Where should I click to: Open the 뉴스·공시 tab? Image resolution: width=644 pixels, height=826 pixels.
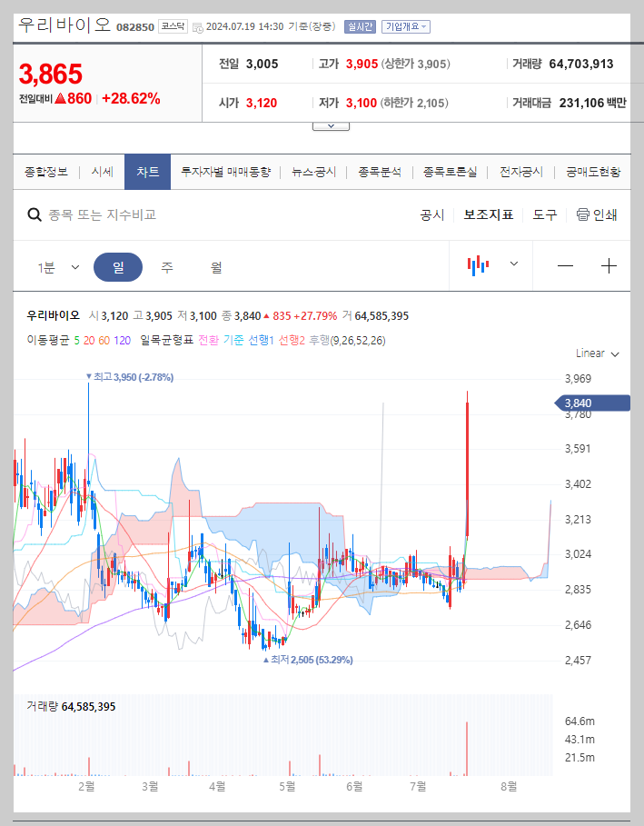(x=314, y=172)
